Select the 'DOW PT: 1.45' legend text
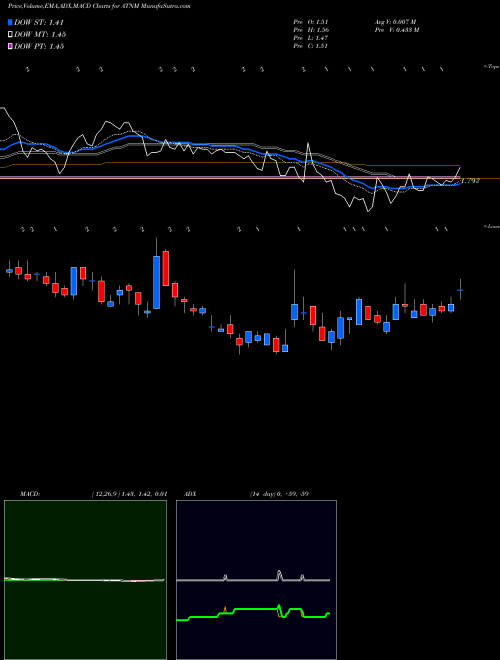This screenshot has width=500, height=660. tap(39, 47)
